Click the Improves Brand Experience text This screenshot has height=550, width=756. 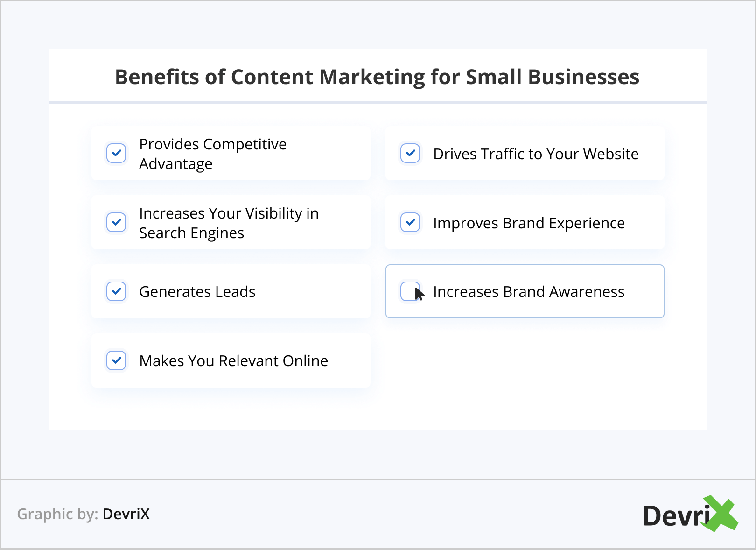[528, 223]
